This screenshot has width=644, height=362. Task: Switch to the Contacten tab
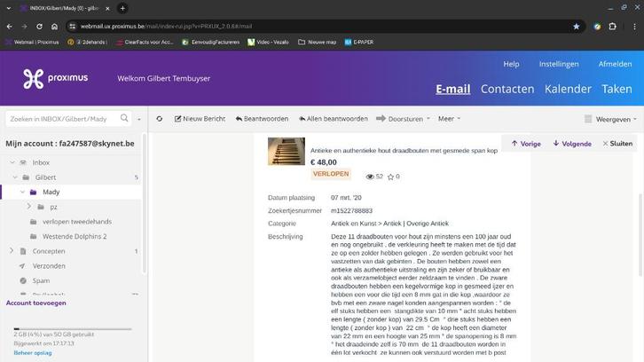(x=507, y=89)
